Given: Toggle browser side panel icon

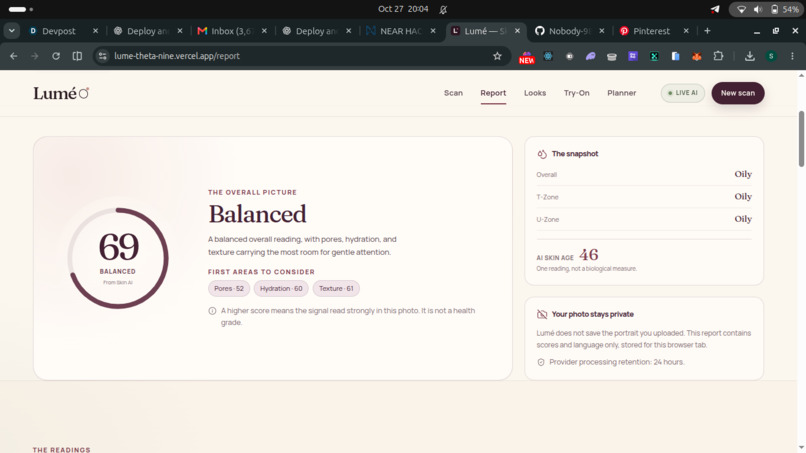Looking at the screenshot, I should point(77,56).
